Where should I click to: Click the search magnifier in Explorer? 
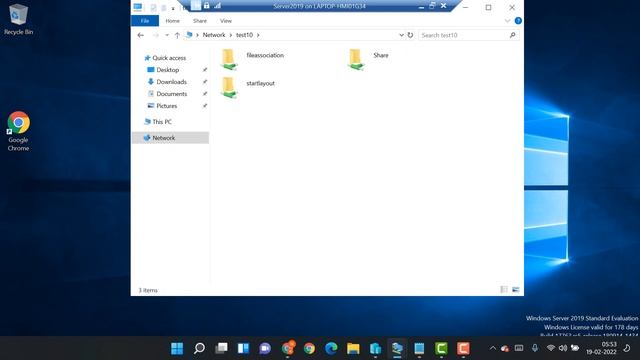512,35
